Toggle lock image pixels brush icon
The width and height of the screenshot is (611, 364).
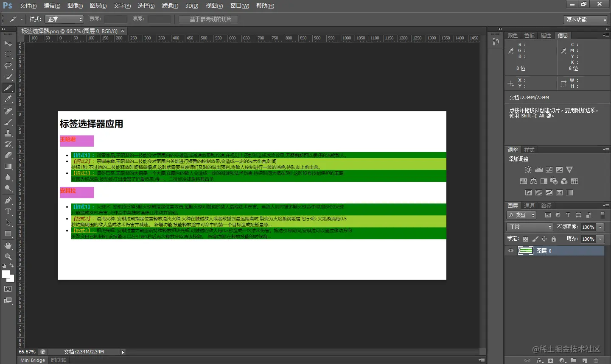pyautogui.click(x=535, y=239)
